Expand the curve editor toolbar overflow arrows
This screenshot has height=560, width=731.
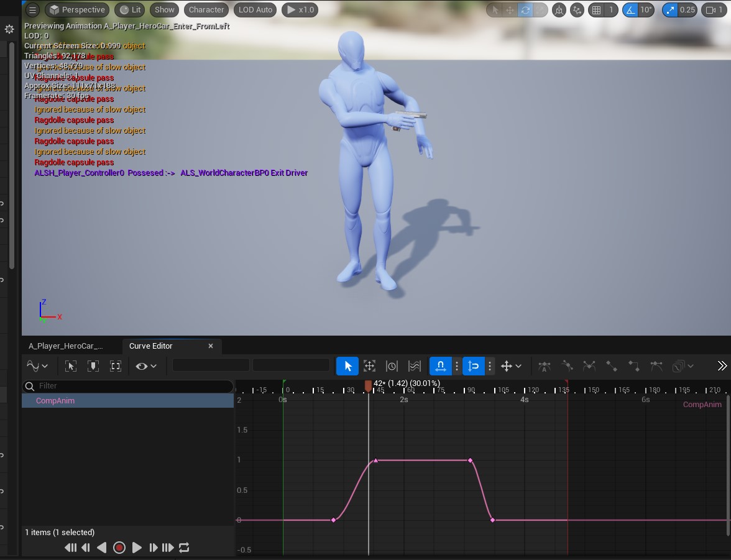722,366
